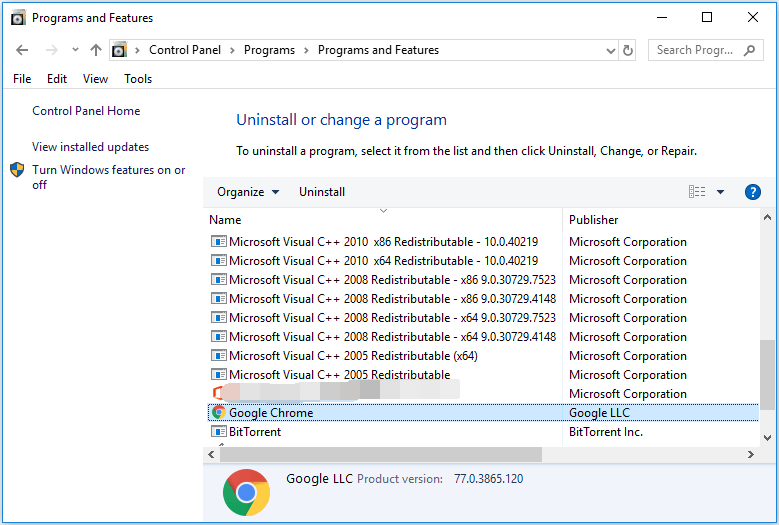Select the Google Chrome program name

click(x=271, y=413)
